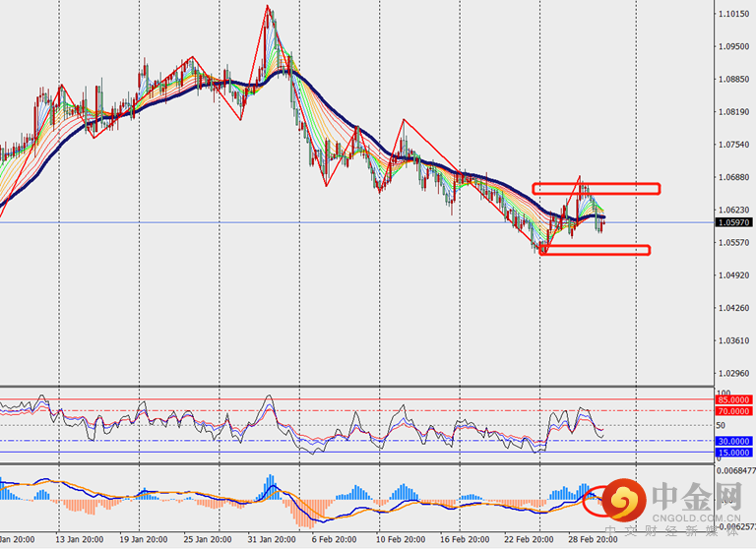Click the blue 30.0000 level label
This screenshot has height=549, width=756.
[x=734, y=442]
